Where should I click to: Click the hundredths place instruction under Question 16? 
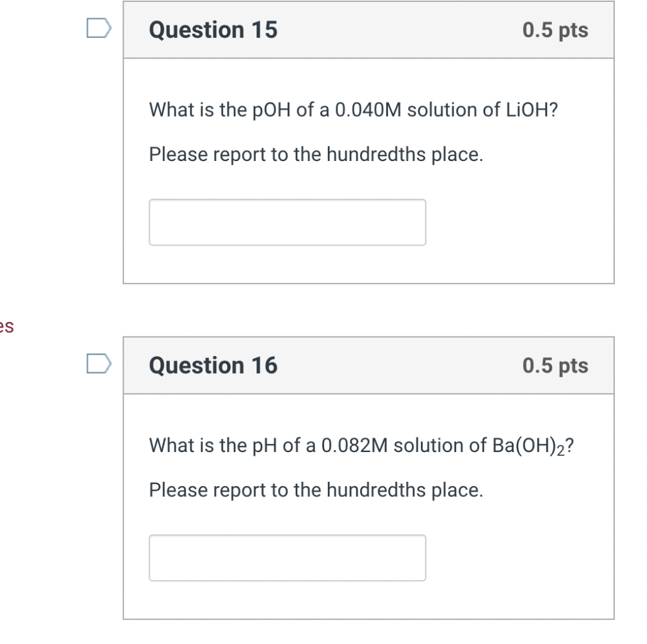[316, 490]
